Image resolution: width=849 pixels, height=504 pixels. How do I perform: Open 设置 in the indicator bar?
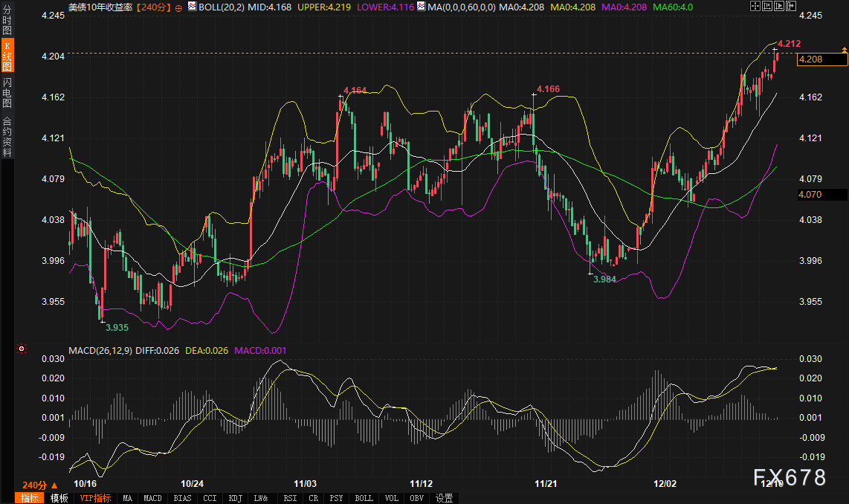click(x=445, y=498)
